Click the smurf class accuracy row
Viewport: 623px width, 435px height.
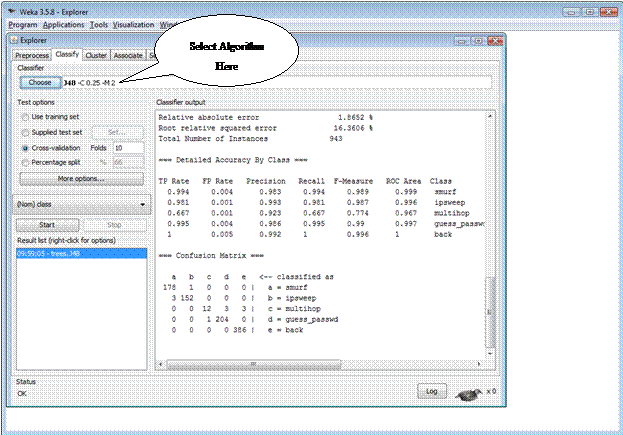(312, 192)
